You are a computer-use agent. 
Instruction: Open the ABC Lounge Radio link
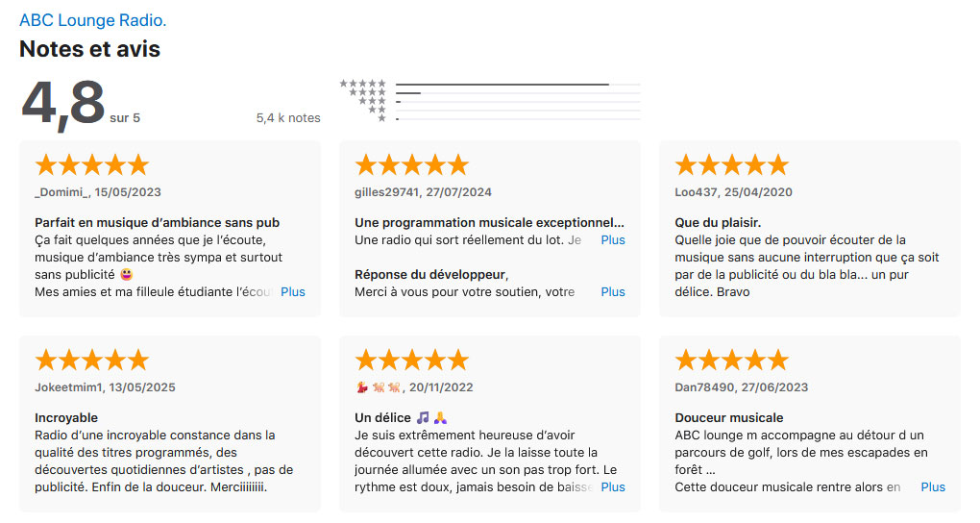92,20
